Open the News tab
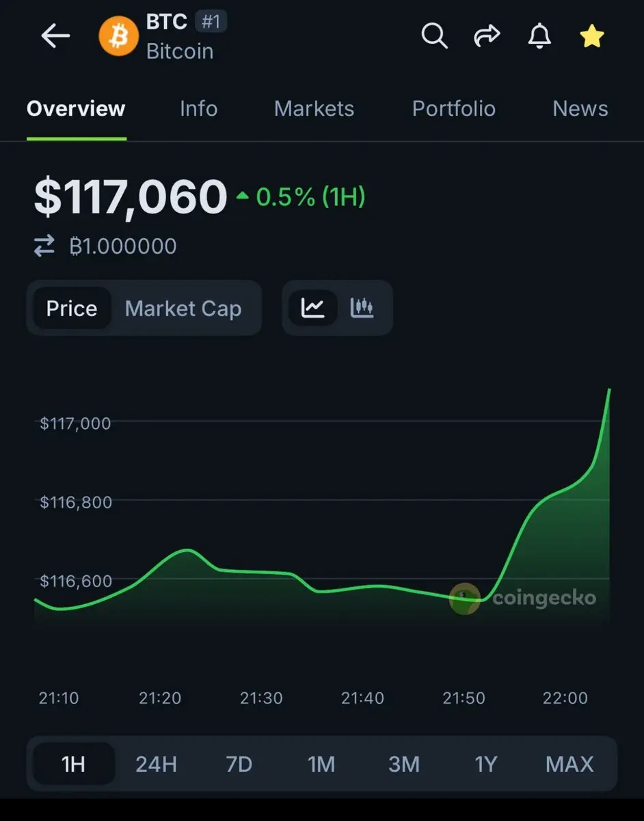This screenshot has height=821, width=644. [x=580, y=109]
